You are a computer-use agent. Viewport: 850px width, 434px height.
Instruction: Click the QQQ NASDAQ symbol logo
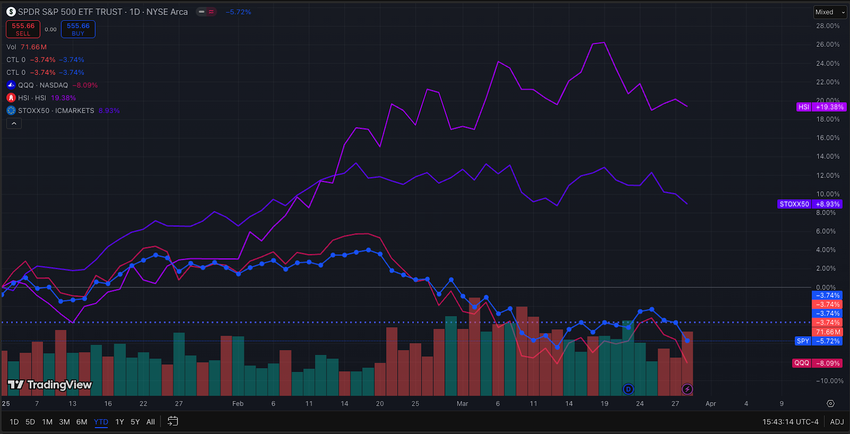pyautogui.click(x=10, y=85)
